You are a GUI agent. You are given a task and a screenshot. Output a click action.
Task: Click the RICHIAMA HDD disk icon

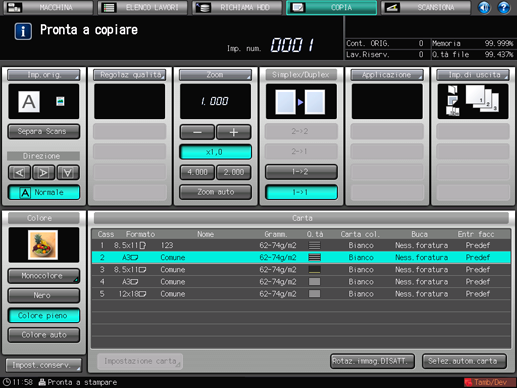click(x=203, y=7)
